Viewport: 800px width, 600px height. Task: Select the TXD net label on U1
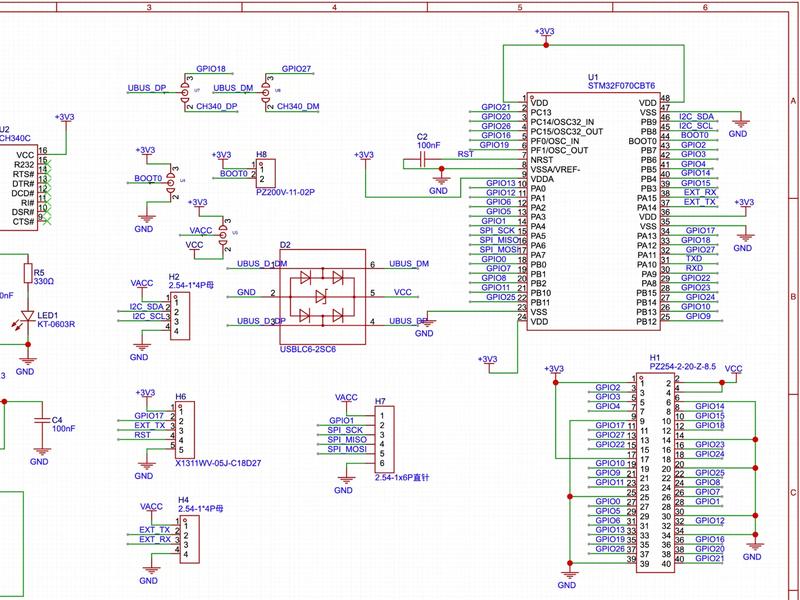(x=694, y=259)
